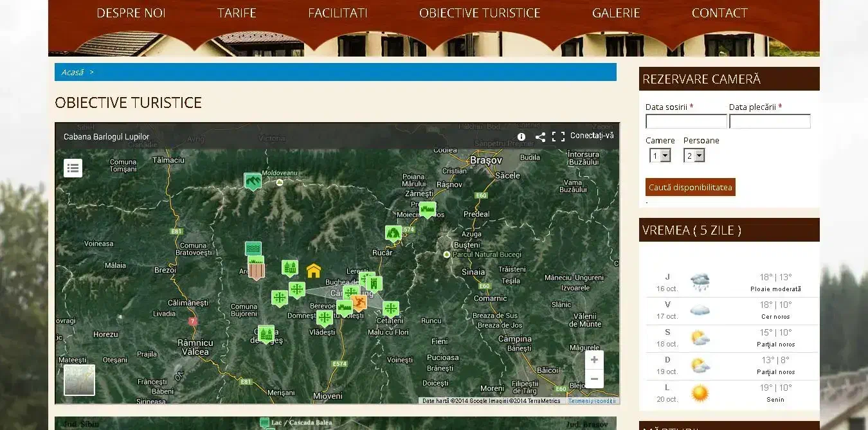Click the dam marker near Arefu

click(256, 269)
